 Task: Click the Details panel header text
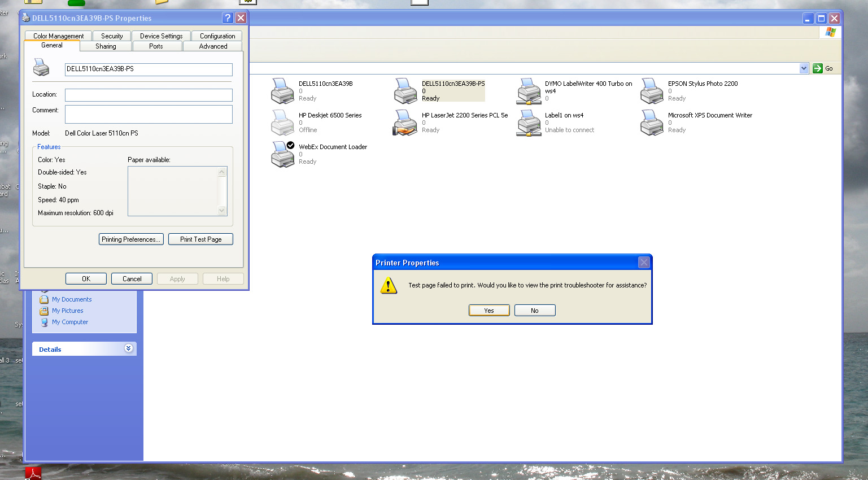[50, 350]
